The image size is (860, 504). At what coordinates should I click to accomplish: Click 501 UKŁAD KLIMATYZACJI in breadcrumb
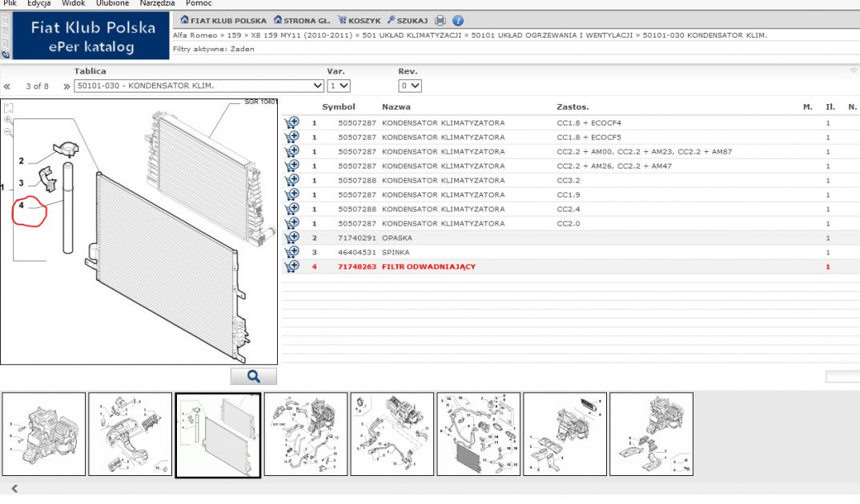(x=412, y=35)
